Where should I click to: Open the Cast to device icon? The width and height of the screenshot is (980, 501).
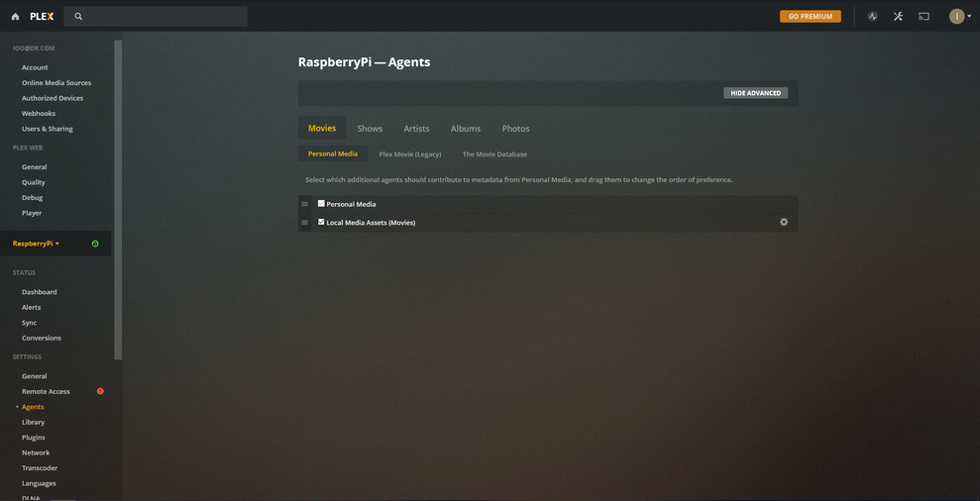coord(924,17)
